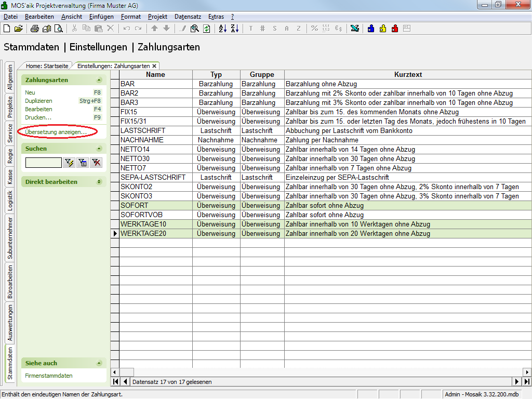Click the Paste clipboard icon
532x399 pixels.
pyautogui.click(x=98, y=29)
